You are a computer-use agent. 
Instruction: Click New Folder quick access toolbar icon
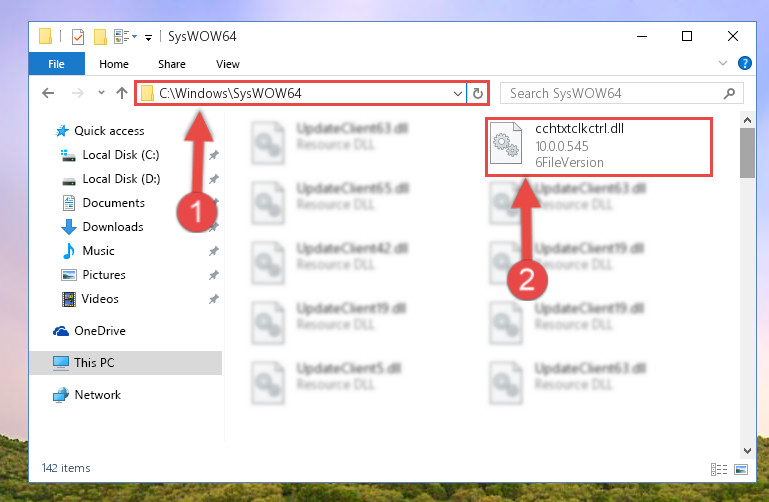point(100,37)
